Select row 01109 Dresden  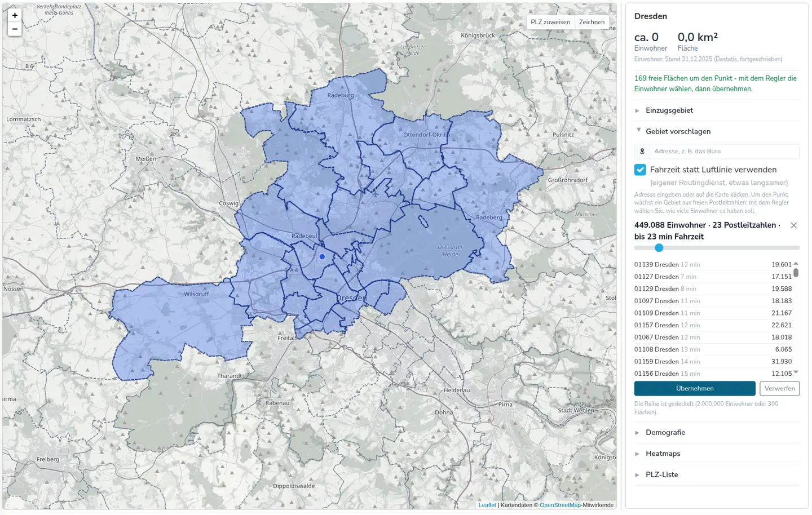click(713, 313)
